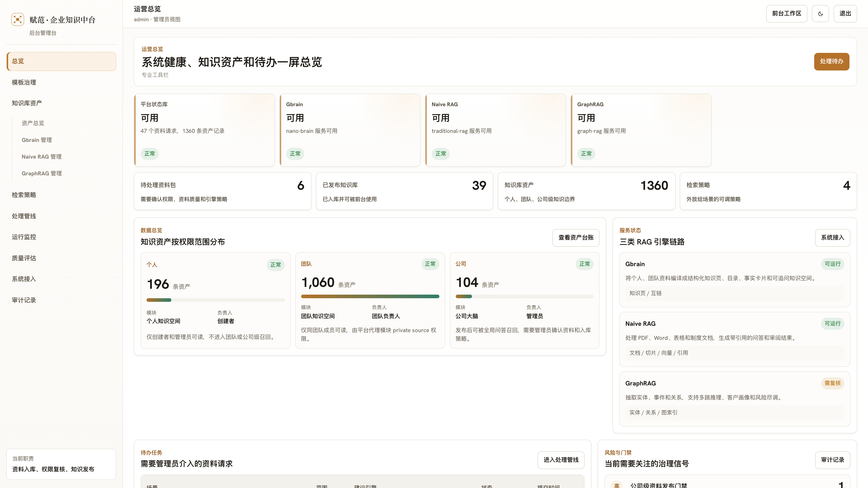Click 正常 badge in GraphRAG status card
868x488 pixels.
coord(586,154)
